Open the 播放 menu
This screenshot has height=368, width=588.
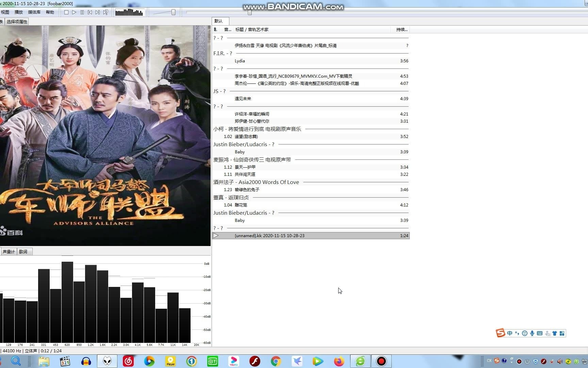[x=19, y=12]
